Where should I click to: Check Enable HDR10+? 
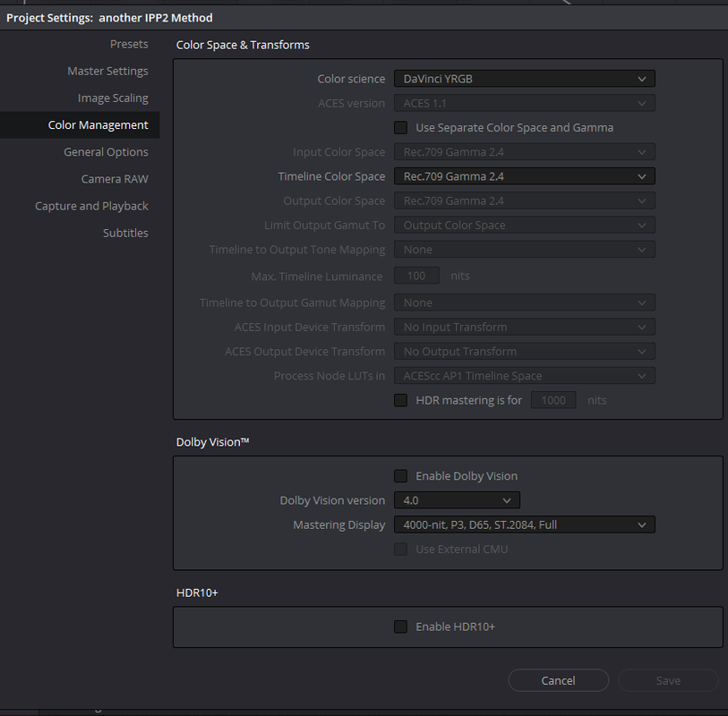click(400, 626)
